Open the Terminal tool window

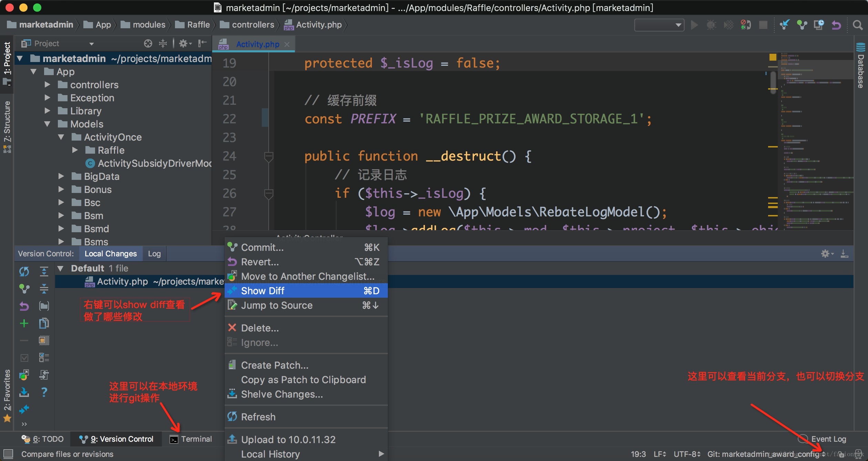[191, 439]
